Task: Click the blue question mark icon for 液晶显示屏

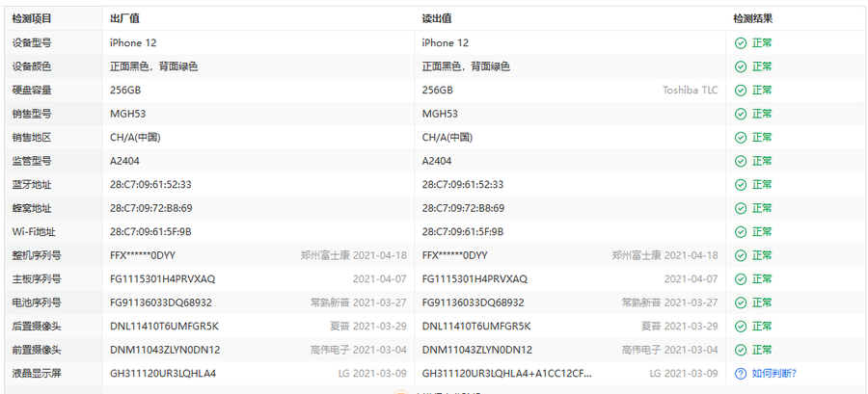Action: click(741, 374)
